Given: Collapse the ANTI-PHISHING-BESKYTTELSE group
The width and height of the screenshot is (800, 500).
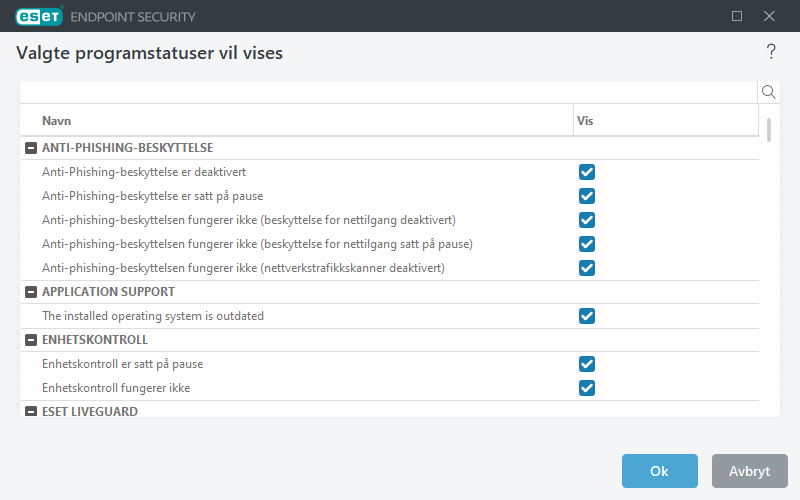Looking at the screenshot, I should point(31,148).
